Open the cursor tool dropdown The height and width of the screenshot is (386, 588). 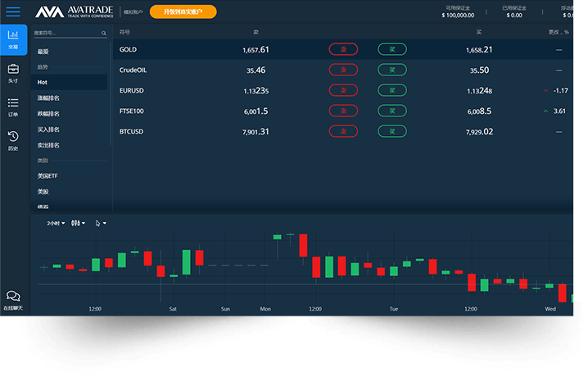click(101, 223)
